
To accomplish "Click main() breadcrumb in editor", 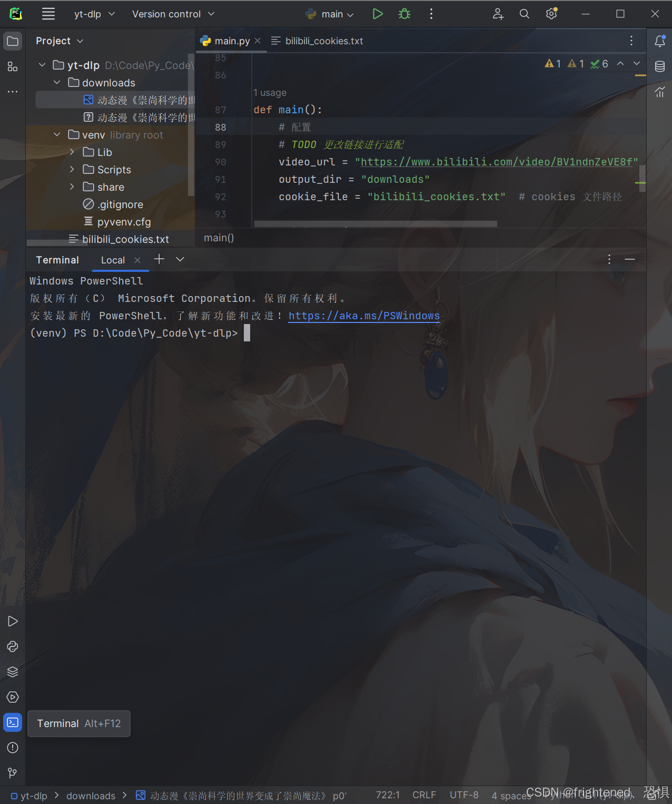I will pyautogui.click(x=219, y=238).
